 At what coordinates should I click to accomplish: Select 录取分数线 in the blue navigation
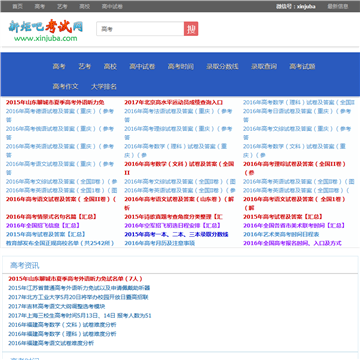coord(222,66)
